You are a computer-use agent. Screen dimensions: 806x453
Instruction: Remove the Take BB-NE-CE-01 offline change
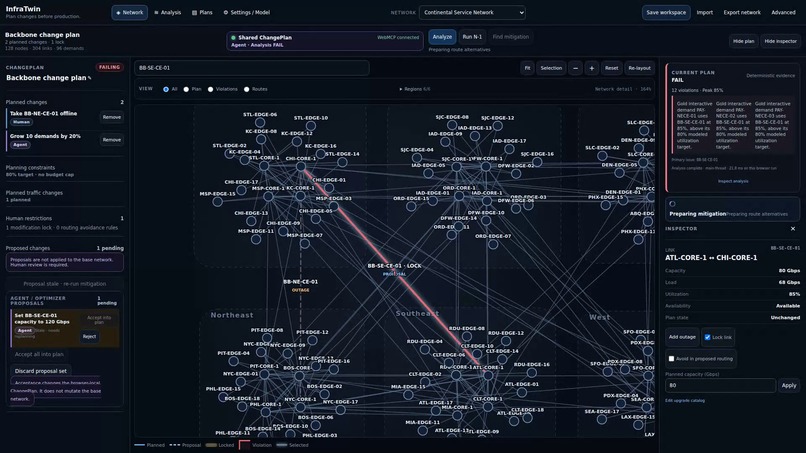pyautogui.click(x=112, y=117)
